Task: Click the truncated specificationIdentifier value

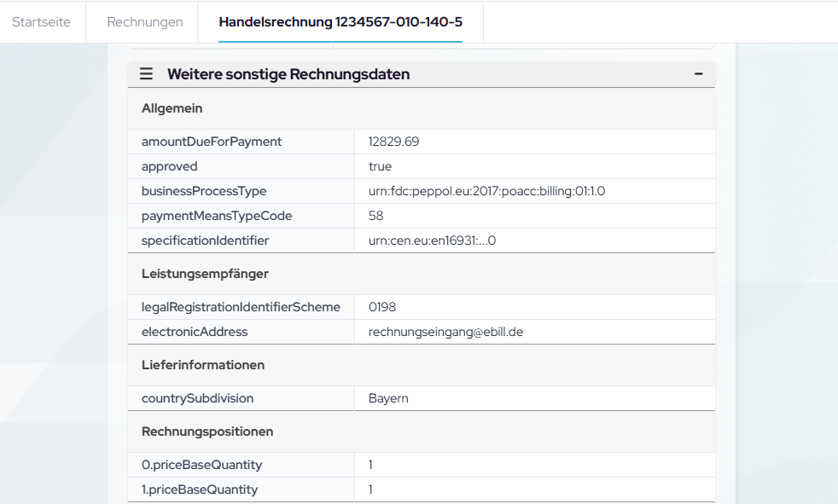Action: (x=432, y=240)
